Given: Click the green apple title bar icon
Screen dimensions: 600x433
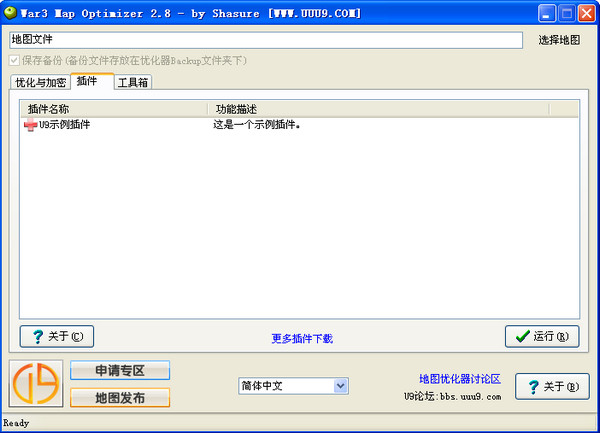Looking at the screenshot, I should [x=10, y=13].
